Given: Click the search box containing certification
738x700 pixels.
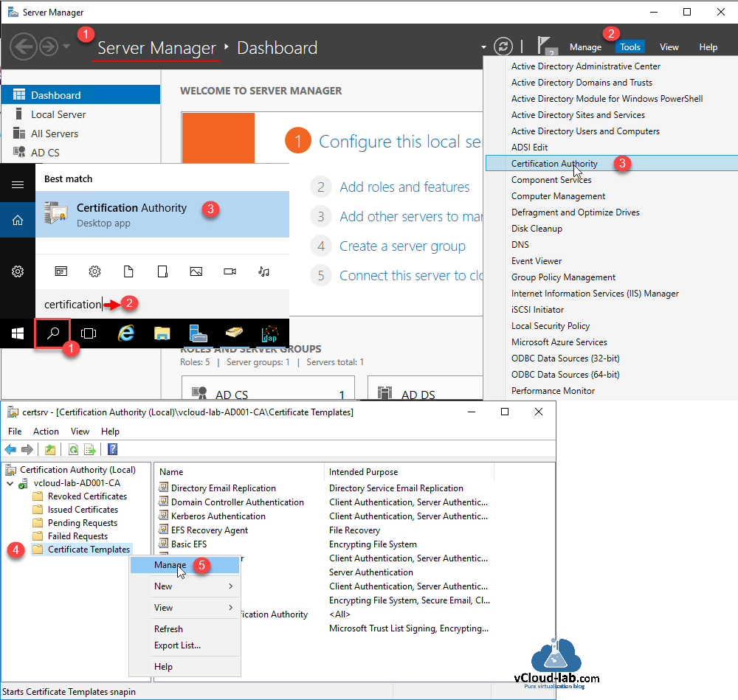Looking at the screenshot, I should tap(162, 304).
